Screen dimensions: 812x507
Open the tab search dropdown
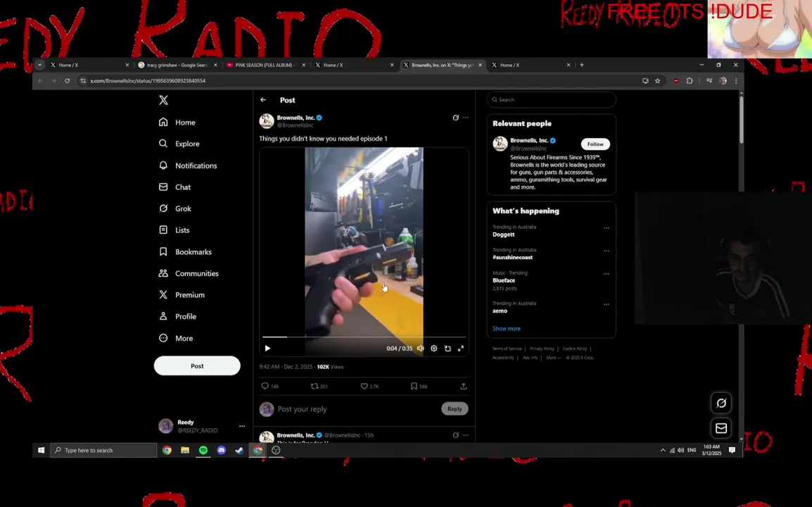[39, 65]
